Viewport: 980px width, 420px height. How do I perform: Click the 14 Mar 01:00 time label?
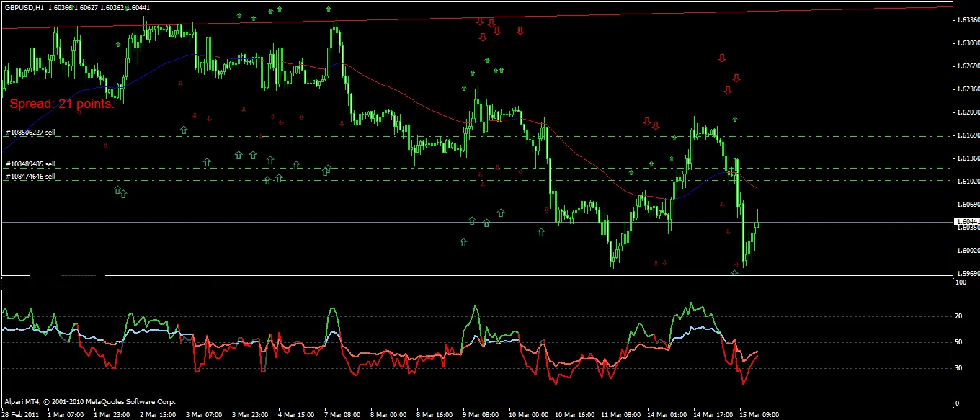[668, 415]
